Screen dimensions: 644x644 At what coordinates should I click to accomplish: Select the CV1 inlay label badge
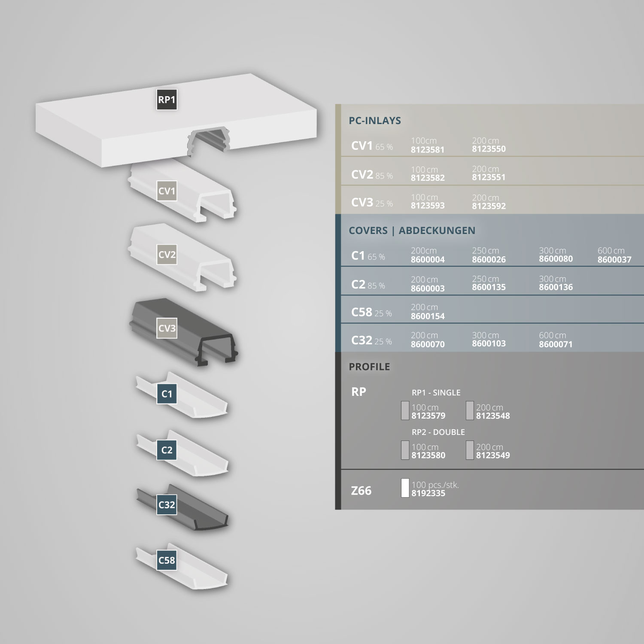(x=167, y=191)
